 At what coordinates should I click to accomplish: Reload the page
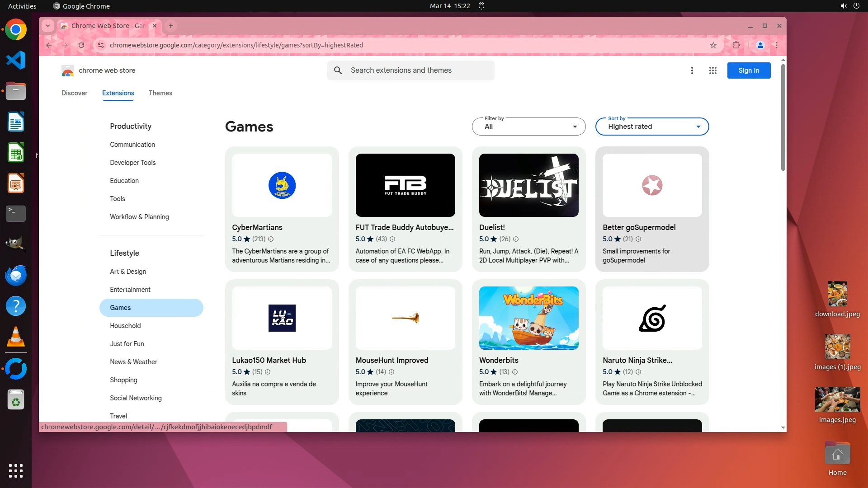81,45
